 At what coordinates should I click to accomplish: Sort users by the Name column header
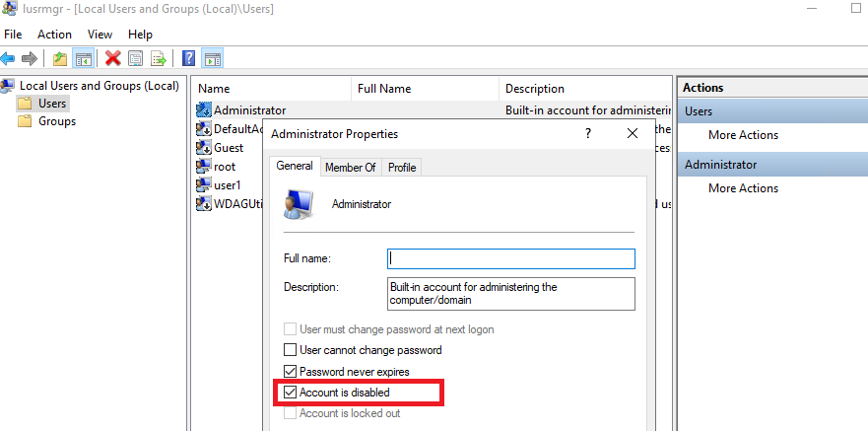click(272, 89)
